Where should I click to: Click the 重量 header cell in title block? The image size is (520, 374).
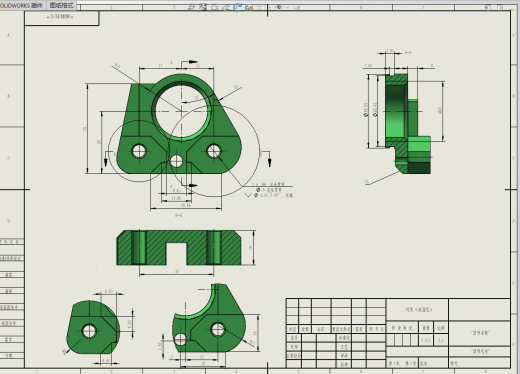[x=426, y=328]
